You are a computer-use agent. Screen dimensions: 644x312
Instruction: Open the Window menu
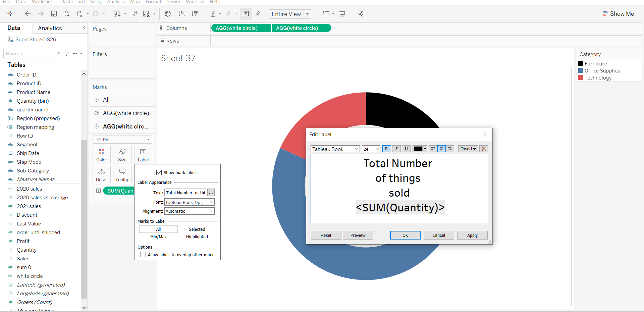pyautogui.click(x=195, y=2)
